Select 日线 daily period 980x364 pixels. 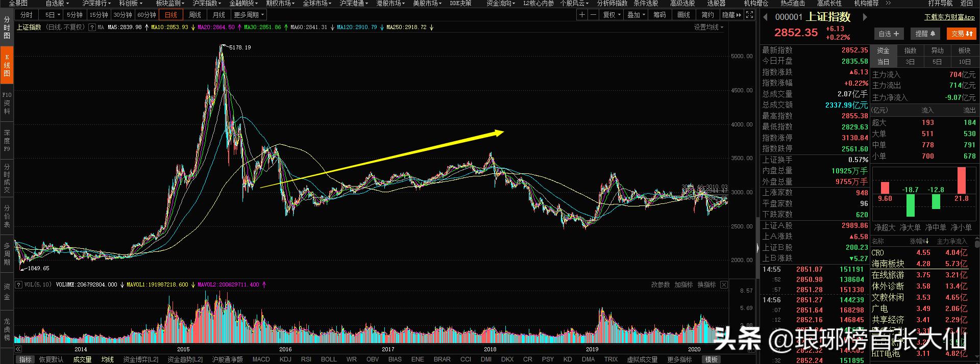coord(170,15)
